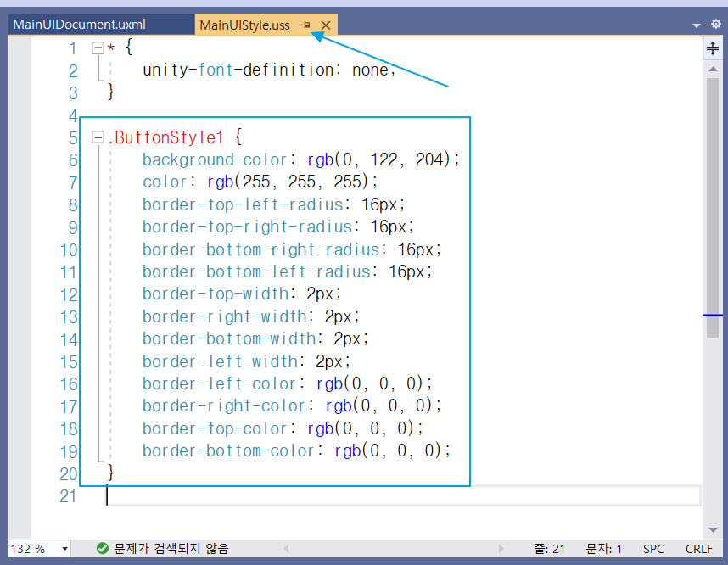
Task: Click 'border-bottom-right-radius' on line 10
Action: 261,249
